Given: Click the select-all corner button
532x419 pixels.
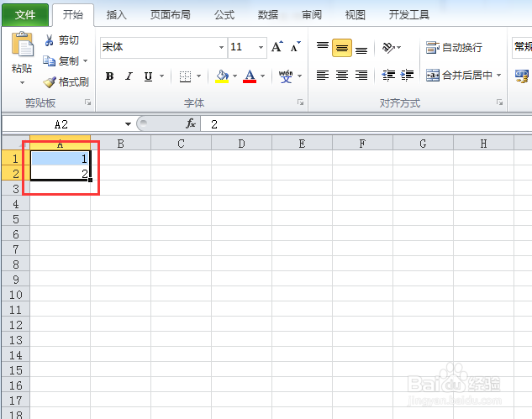Looking at the screenshot, I should (x=16, y=143).
